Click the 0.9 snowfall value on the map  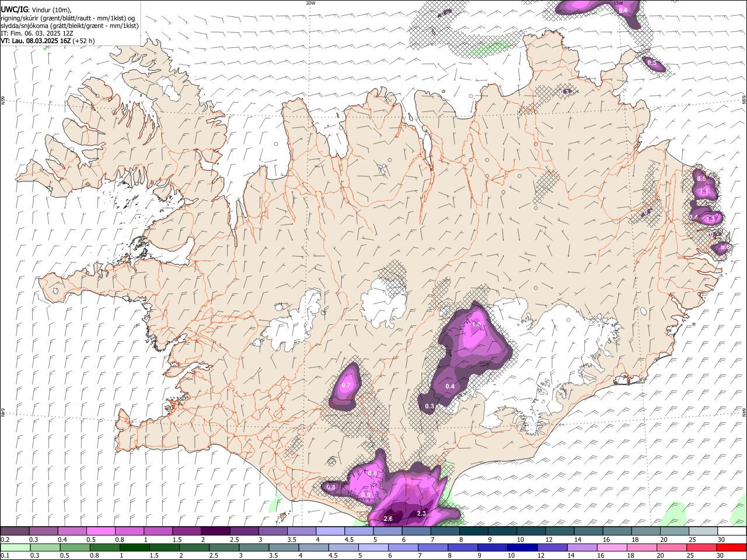(x=366, y=495)
